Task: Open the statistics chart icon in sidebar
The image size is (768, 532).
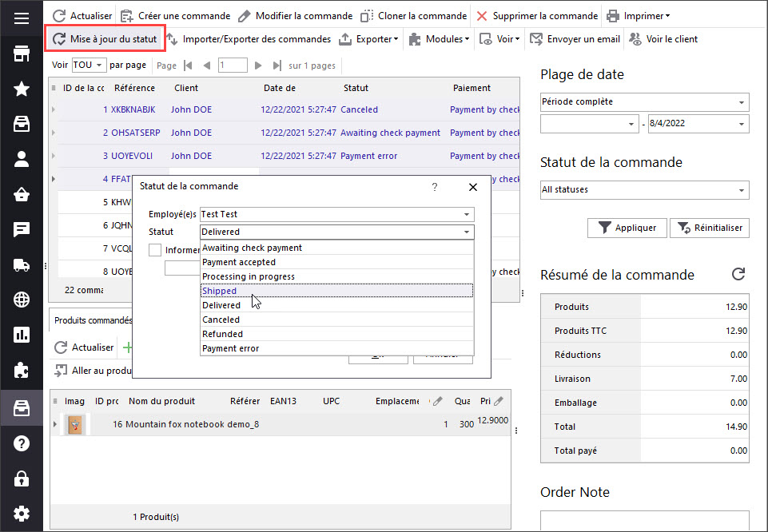Action: pos(21,335)
